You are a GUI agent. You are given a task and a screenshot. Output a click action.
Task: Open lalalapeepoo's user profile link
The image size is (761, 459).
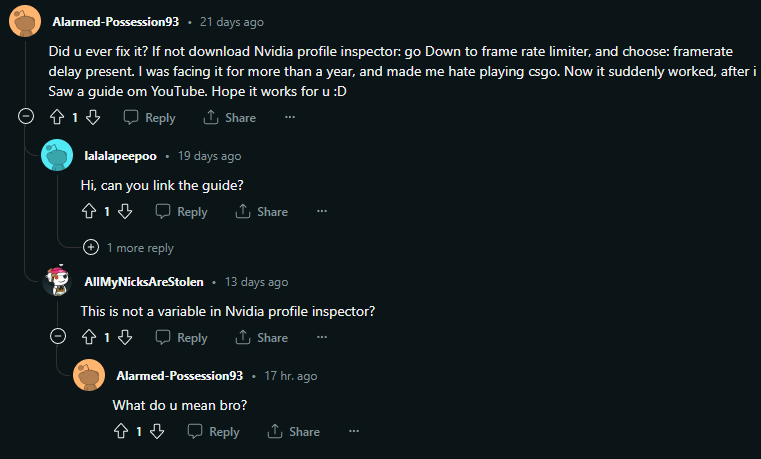click(120, 156)
